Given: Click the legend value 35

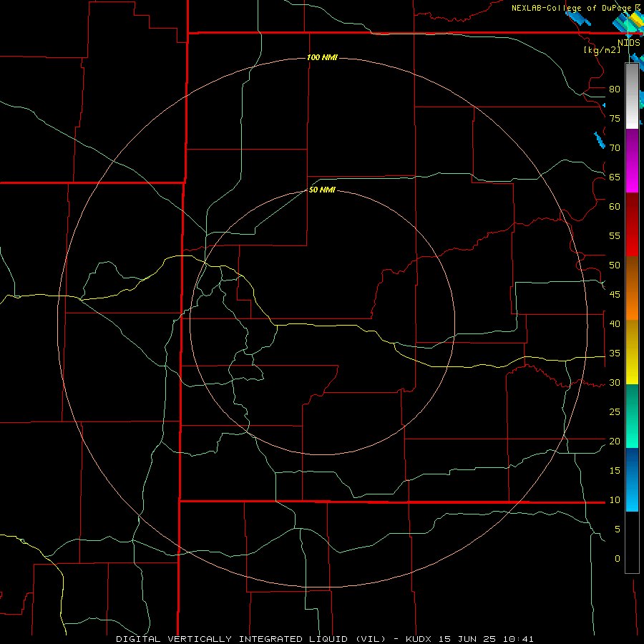Looking at the screenshot, I should [615, 353].
